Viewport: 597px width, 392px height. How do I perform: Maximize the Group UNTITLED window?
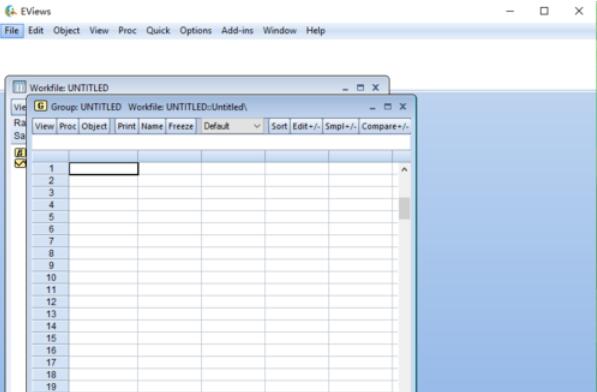point(388,107)
